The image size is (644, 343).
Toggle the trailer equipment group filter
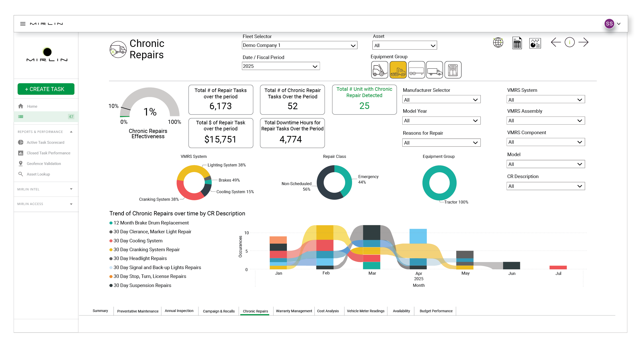[x=416, y=70]
